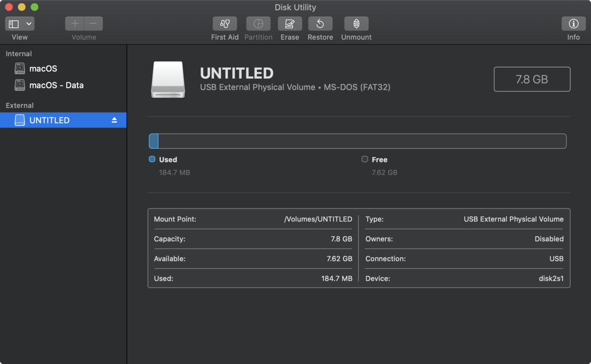Viewport: 591px width, 364px height.
Task: Click the blue Used legend swatch
Action: 152,159
